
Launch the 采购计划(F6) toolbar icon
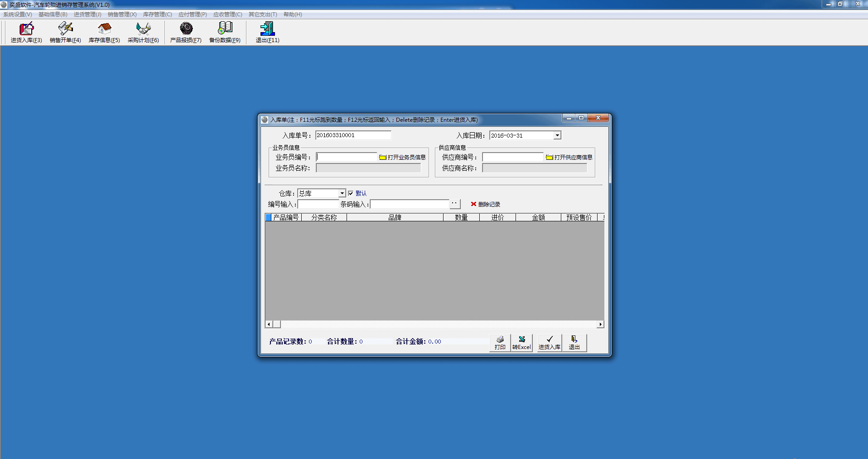[x=143, y=32]
